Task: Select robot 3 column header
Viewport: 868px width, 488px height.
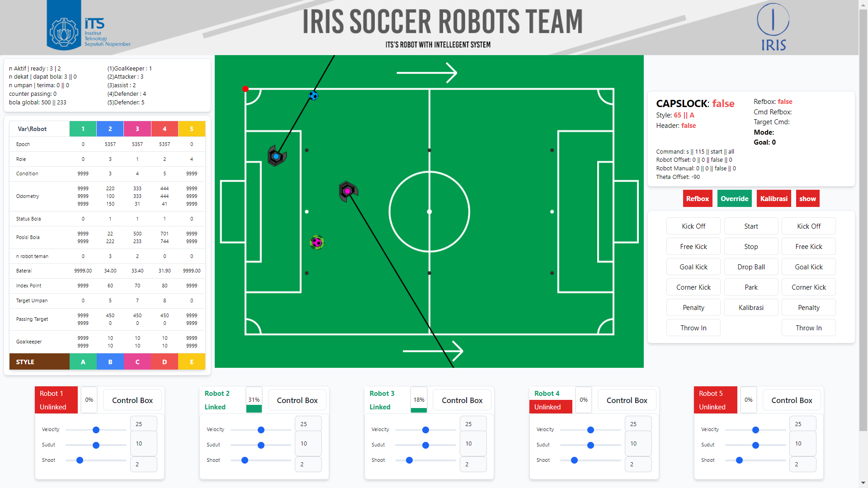Action: tap(137, 129)
